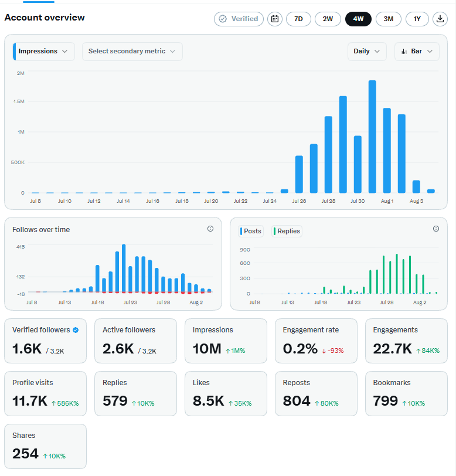Open the Engagement rate card

tap(316, 341)
